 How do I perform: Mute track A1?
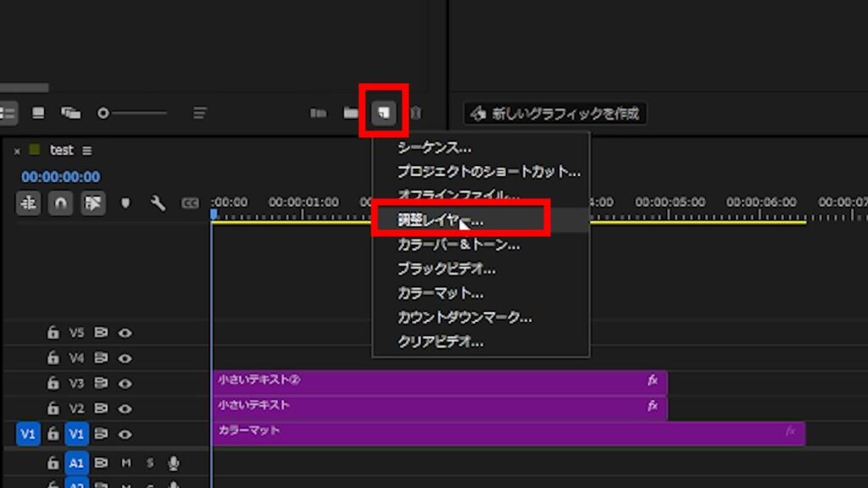coord(126,463)
